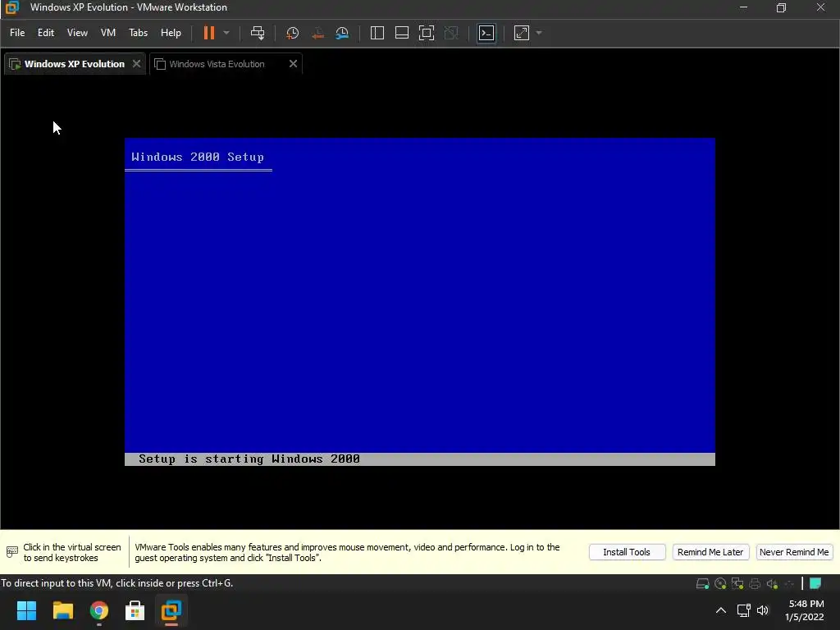This screenshot has height=630, width=840.
Task: Minimize the VMware Workstation window
Action: pyautogui.click(x=743, y=7)
